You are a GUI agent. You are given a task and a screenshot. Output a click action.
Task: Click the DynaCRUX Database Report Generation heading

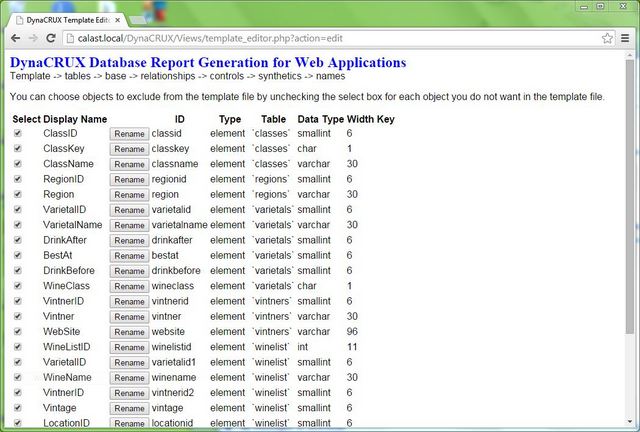[208, 62]
